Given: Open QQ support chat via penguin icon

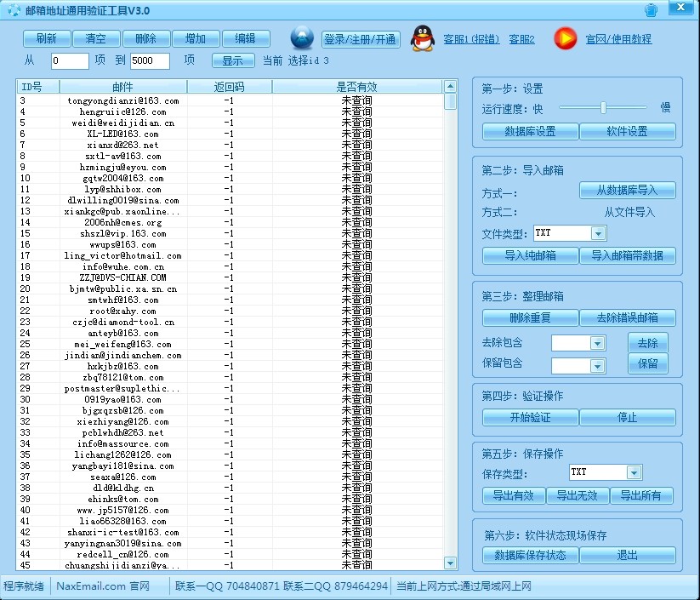Looking at the screenshot, I should pyautogui.click(x=423, y=38).
